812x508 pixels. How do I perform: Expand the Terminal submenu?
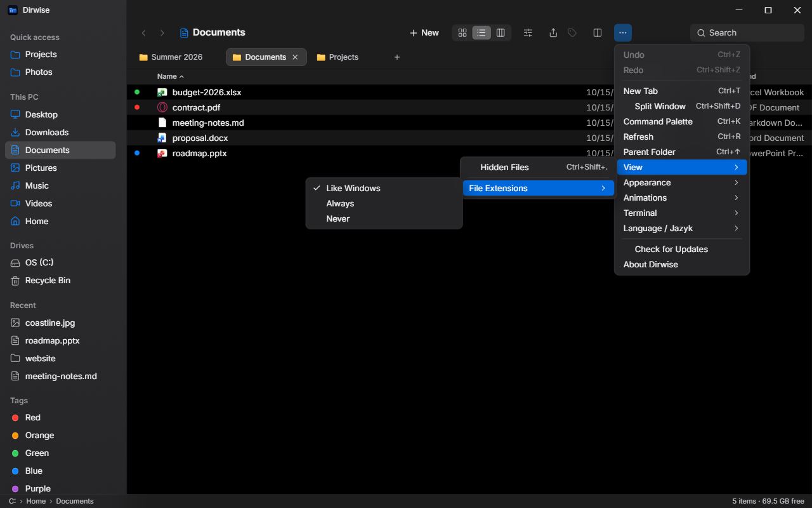point(682,213)
